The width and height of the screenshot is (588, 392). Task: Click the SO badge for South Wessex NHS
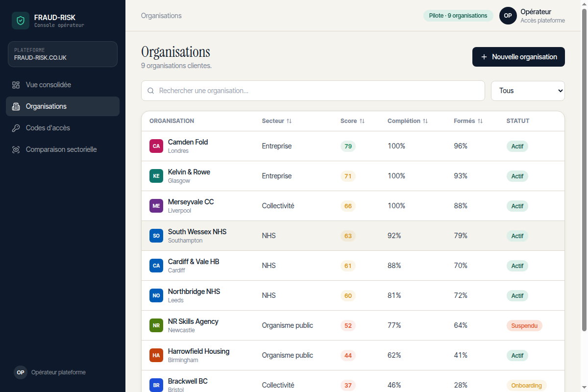point(156,236)
